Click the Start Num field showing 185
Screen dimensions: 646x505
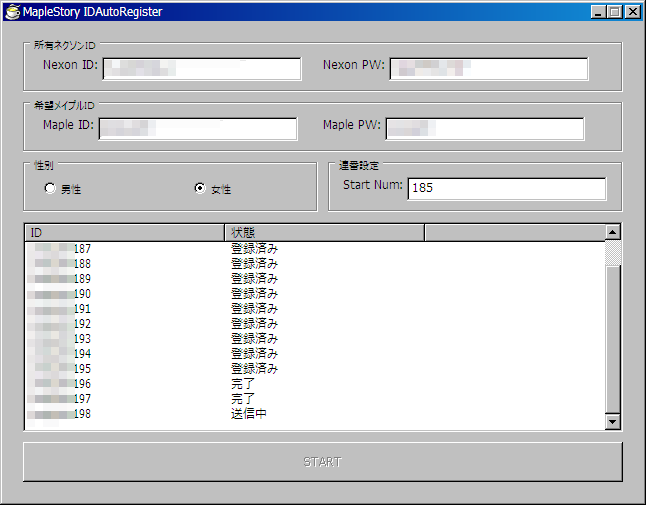point(507,189)
